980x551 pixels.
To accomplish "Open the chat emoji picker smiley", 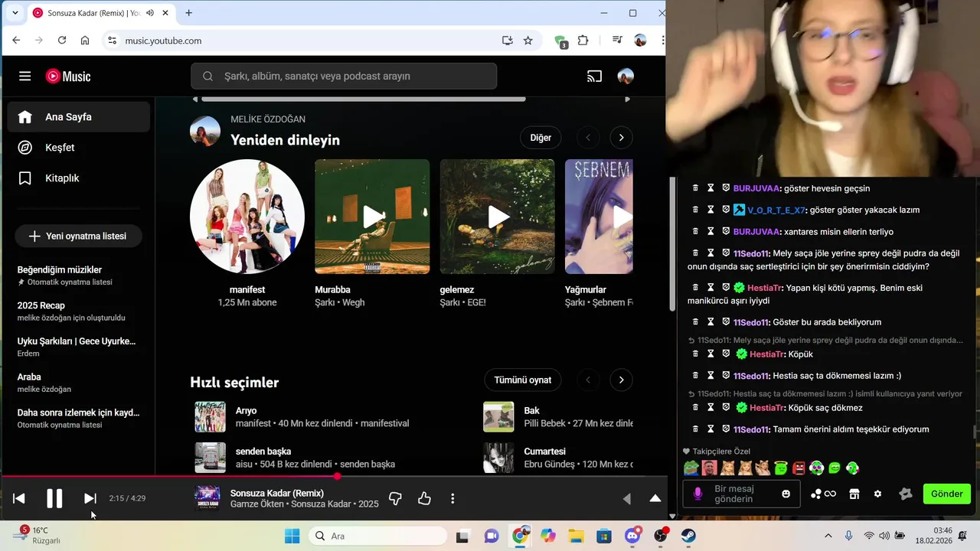I will pyautogui.click(x=786, y=494).
